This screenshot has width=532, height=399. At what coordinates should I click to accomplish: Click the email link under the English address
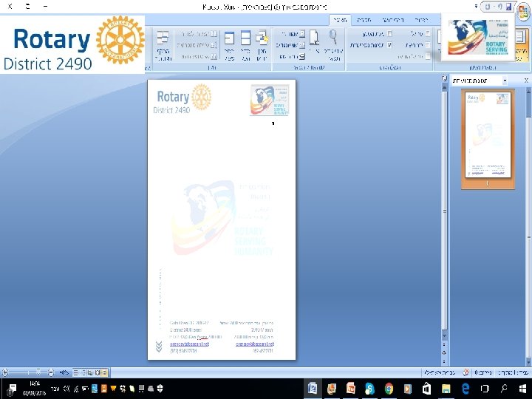coord(189,344)
